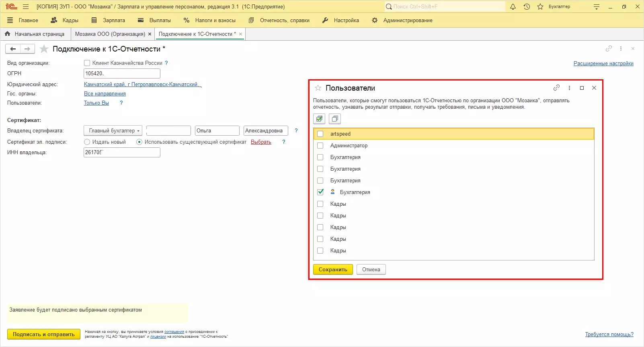Open service and settings lines menu
This screenshot has height=347, width=644.
tap(597, 6)
